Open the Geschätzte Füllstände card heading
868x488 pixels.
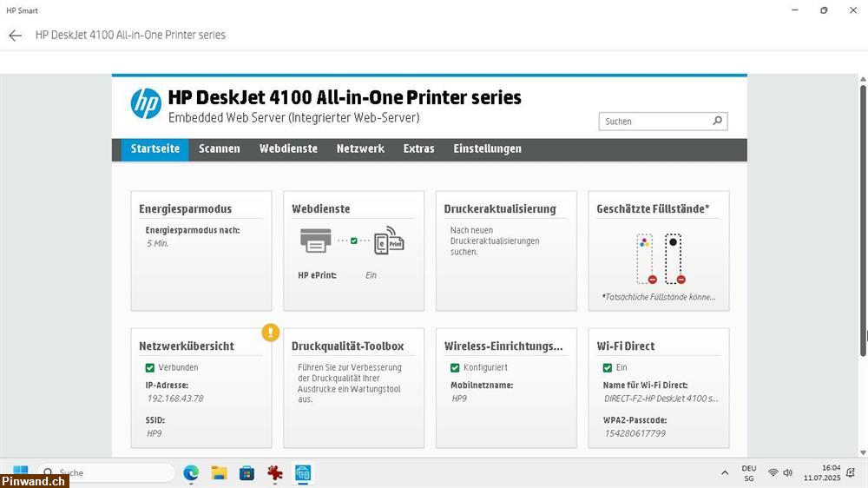pos(653,209)
